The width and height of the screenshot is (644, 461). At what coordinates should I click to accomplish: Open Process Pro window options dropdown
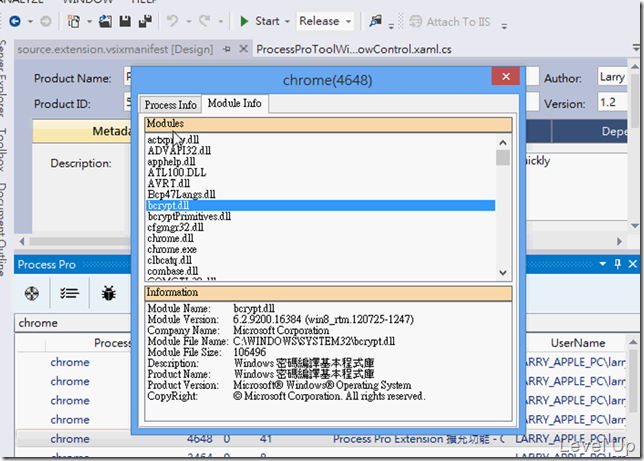click(x=603, y=264)
